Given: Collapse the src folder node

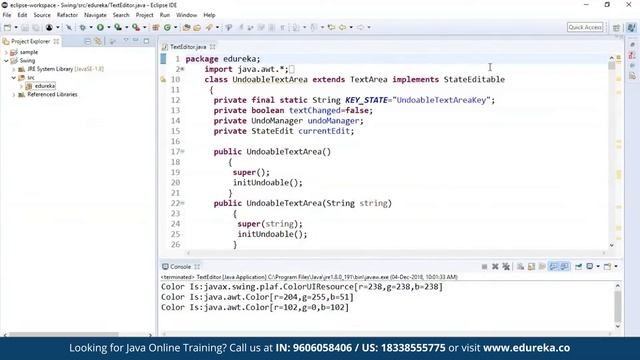Looking at the screenshot, I should click(x=14, y=78).
